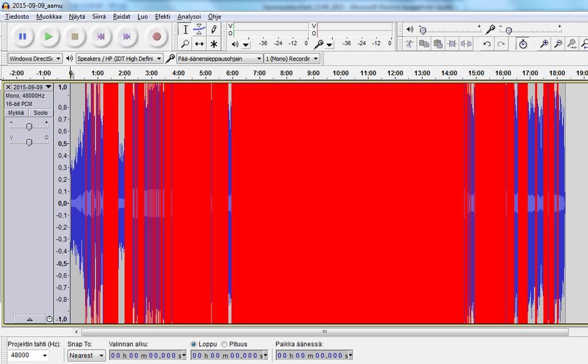588x364 pixels.
Task: Zoom out with the minus magnifier
Action: tap(558, 44)
